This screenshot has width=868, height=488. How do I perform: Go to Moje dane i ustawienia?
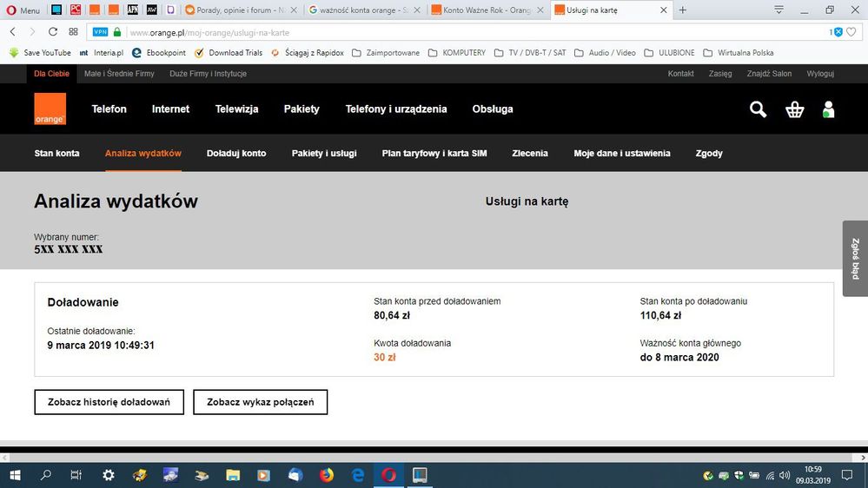tap(622, 154)
